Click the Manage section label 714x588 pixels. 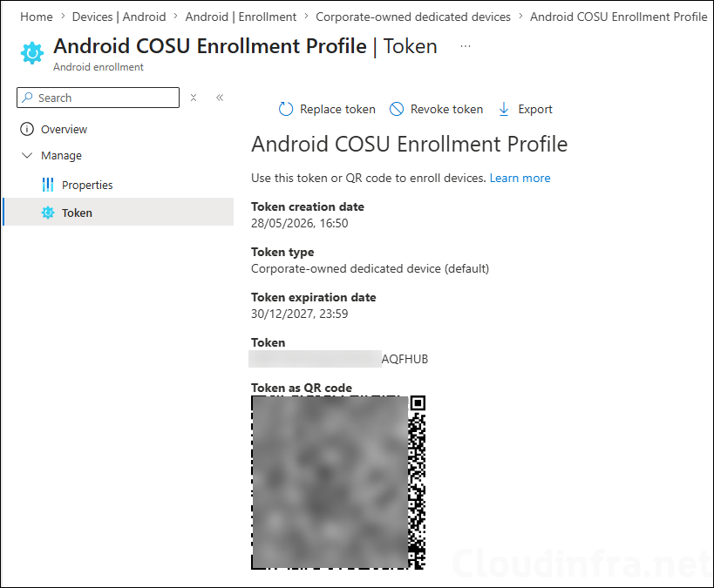point(62,156)
